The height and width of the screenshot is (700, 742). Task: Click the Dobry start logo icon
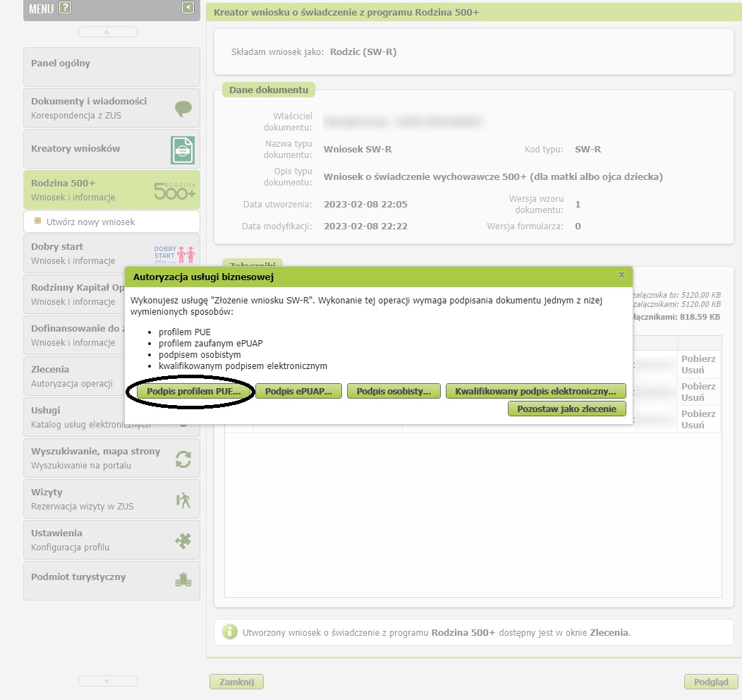[174, 253]
